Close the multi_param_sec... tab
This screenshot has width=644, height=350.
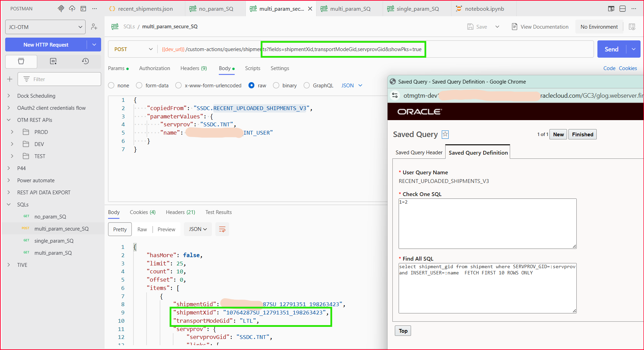(310, 9)
